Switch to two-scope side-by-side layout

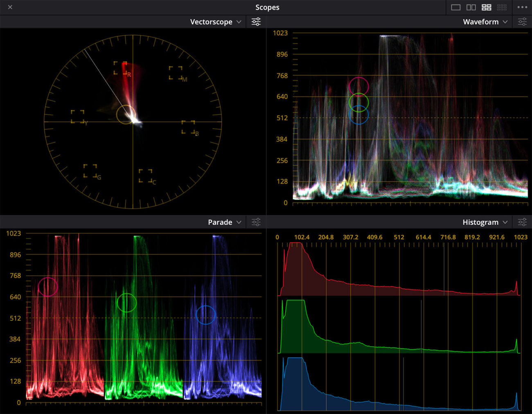point(471,7)
